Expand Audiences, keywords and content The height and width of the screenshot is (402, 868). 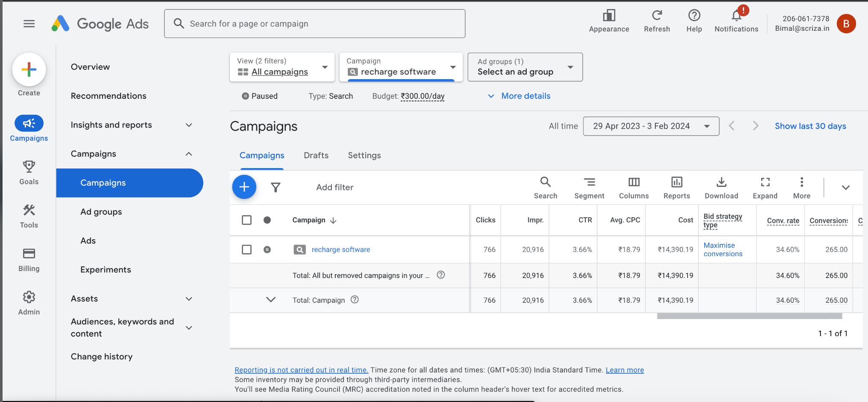coord(189,328)
